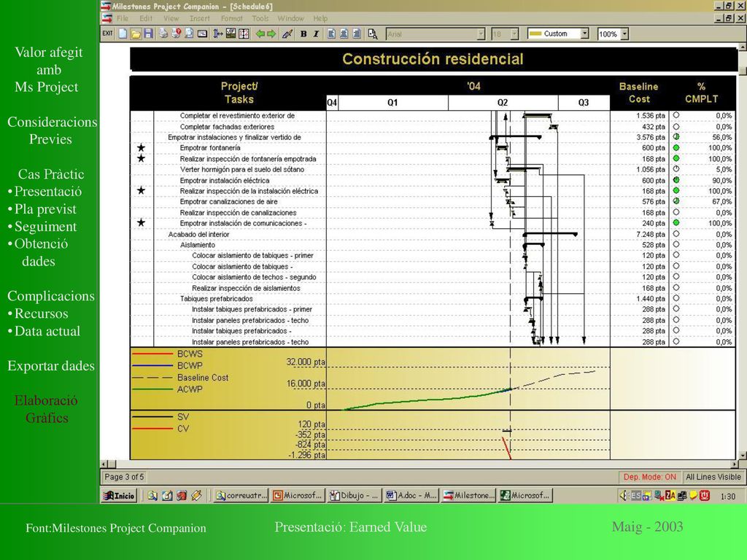The width and height of the screenshot is (747, 560).
Task: Click the green right arrow icon
Action: tap(271, 34)
